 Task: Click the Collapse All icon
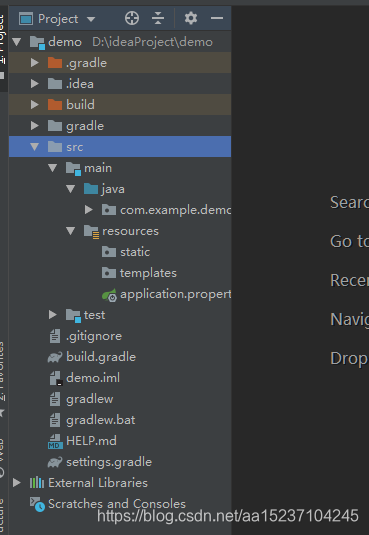158,18
